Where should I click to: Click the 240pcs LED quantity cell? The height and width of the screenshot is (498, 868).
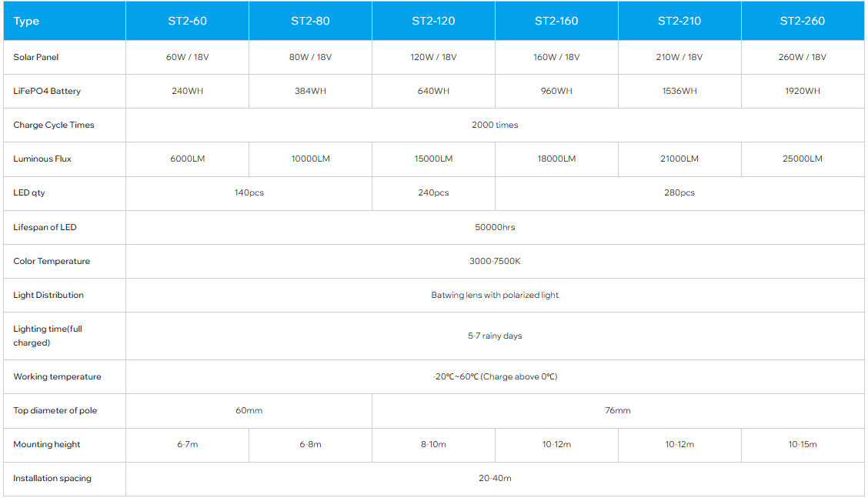tap(433, 192)
